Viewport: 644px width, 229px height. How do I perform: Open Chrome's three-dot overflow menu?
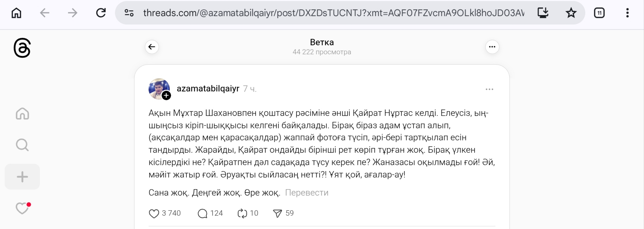click(x=627, y=13)
